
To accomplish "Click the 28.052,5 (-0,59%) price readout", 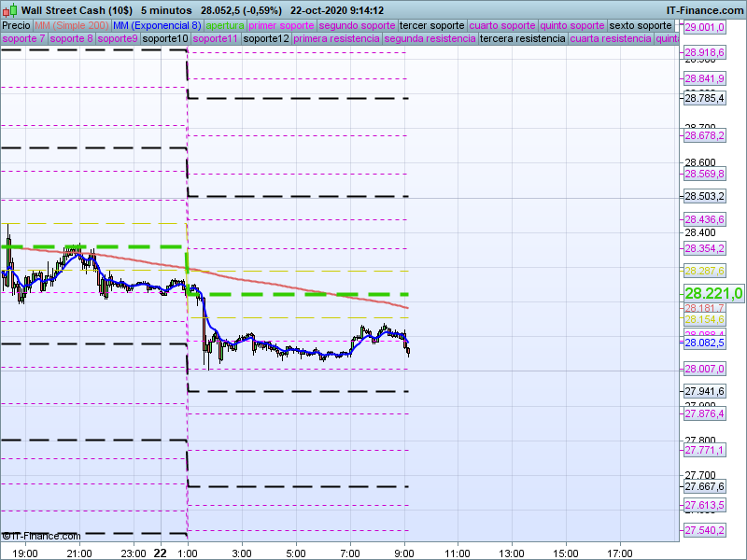I will (x=241, y=10).
